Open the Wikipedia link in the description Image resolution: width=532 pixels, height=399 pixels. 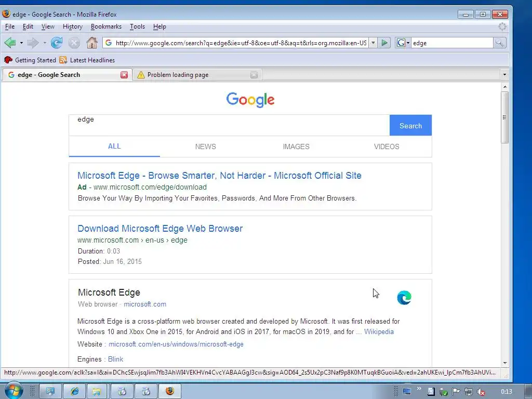(x=379, y=332)
